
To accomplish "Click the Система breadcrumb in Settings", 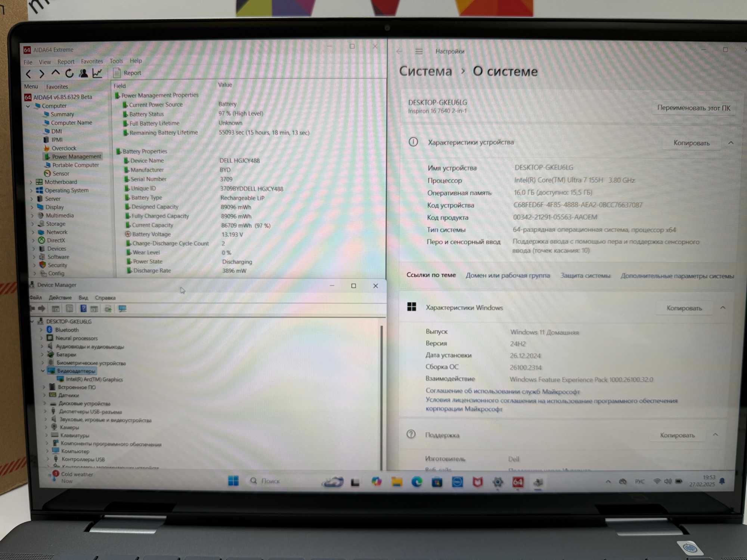I will 425,71.
